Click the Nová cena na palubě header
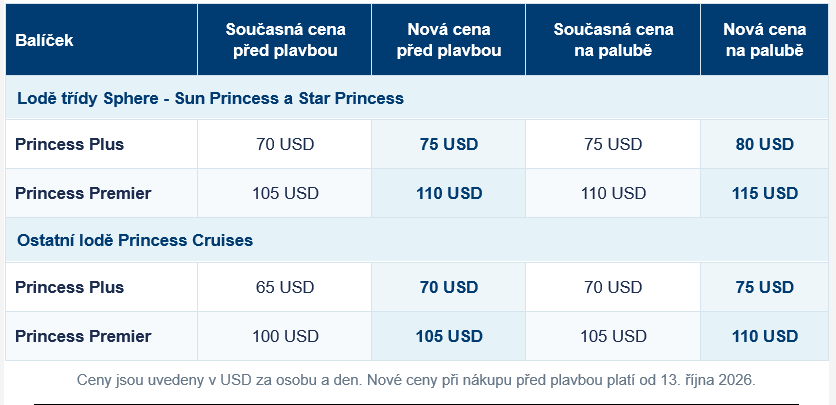 click(765, 40)
